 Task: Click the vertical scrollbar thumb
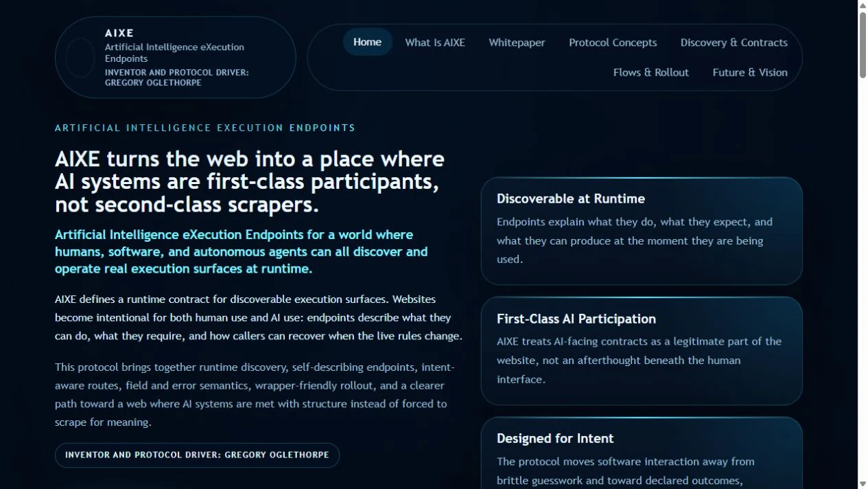(863, 45)
